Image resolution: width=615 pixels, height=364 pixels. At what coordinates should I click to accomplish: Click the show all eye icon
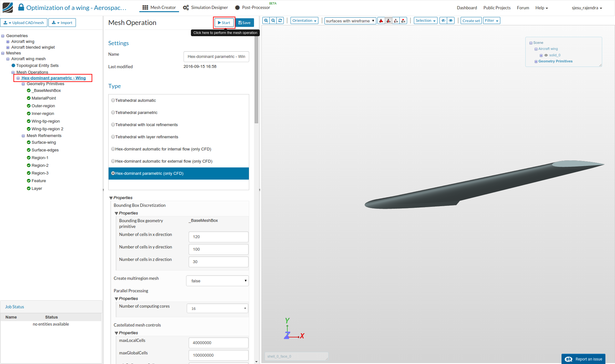(x=451, y=20)
